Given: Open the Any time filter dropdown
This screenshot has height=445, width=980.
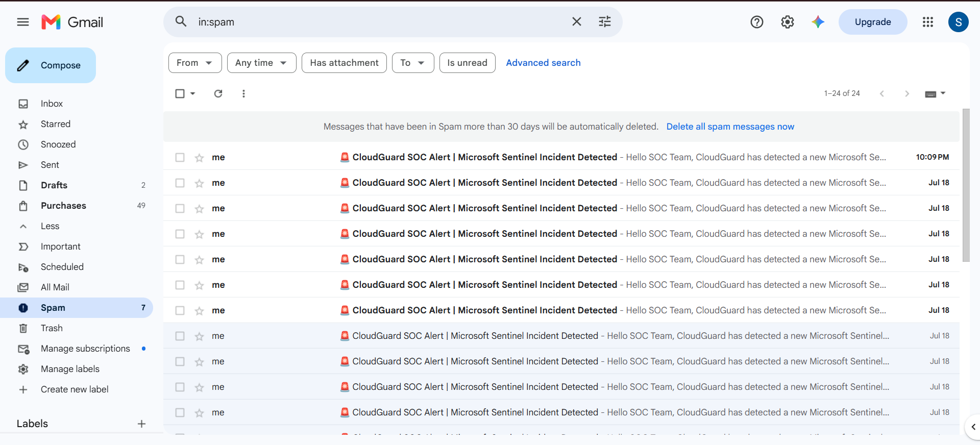Looking at the screenshot, I should point(261,63).
